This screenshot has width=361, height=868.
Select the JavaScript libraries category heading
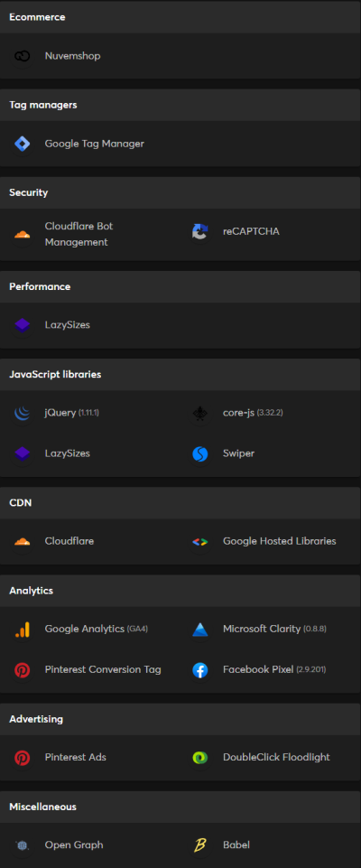point(55,374)
